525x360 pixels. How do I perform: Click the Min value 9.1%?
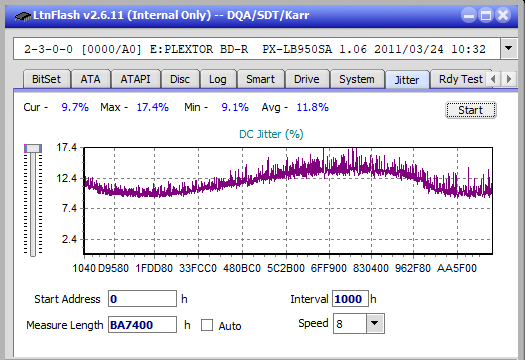[235, 107]
